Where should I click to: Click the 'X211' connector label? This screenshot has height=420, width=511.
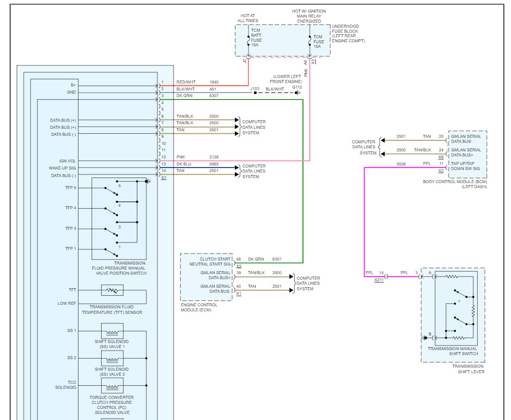[x=379, y=280]
